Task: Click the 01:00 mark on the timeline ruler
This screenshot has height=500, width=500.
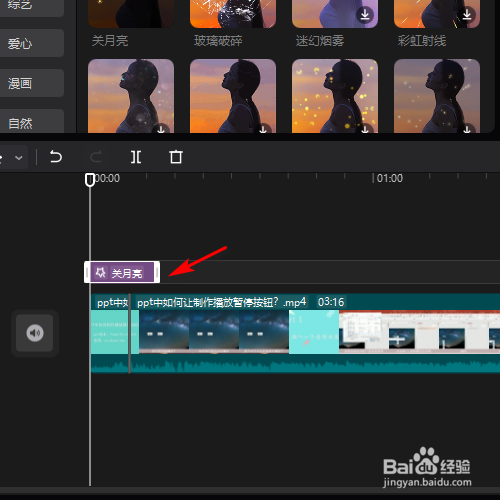Action: pos(390,178)
